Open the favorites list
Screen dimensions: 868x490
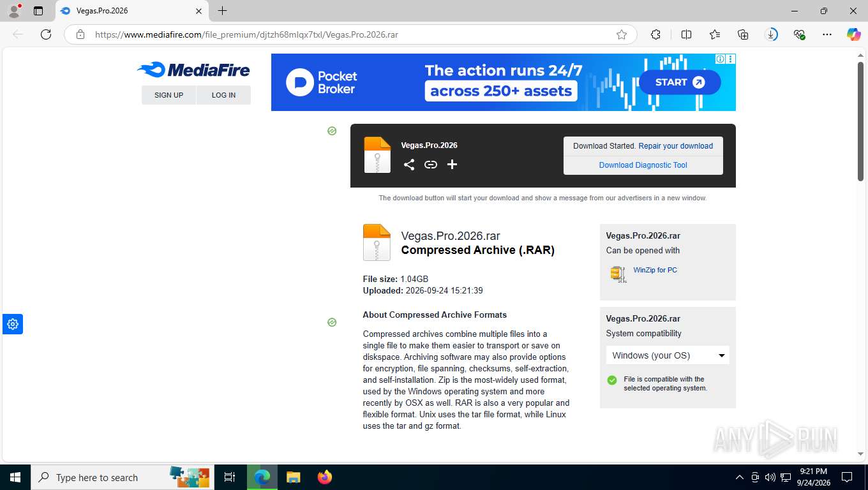click(x=714, y=34)
